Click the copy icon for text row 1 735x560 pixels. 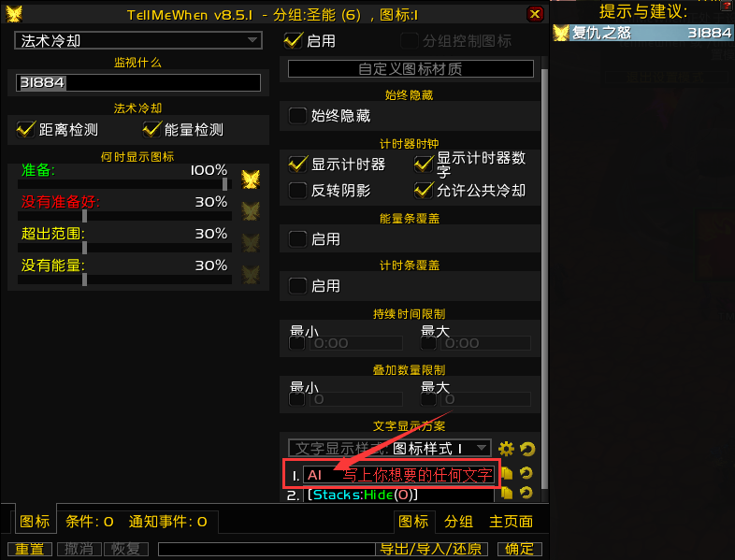click(507, 473)
